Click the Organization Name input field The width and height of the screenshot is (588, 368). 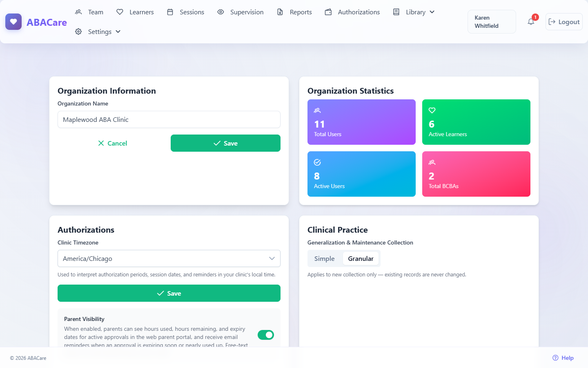click(x=169, y=119)
